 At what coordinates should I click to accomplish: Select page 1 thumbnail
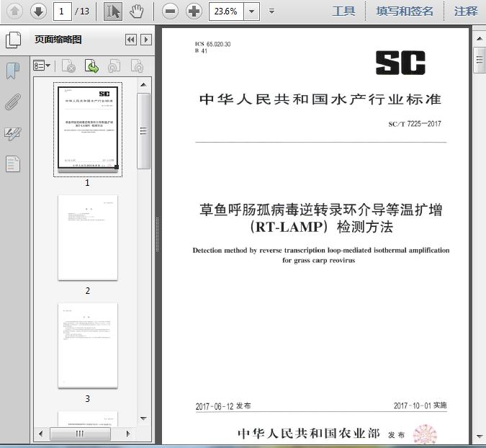coord(88,129)
